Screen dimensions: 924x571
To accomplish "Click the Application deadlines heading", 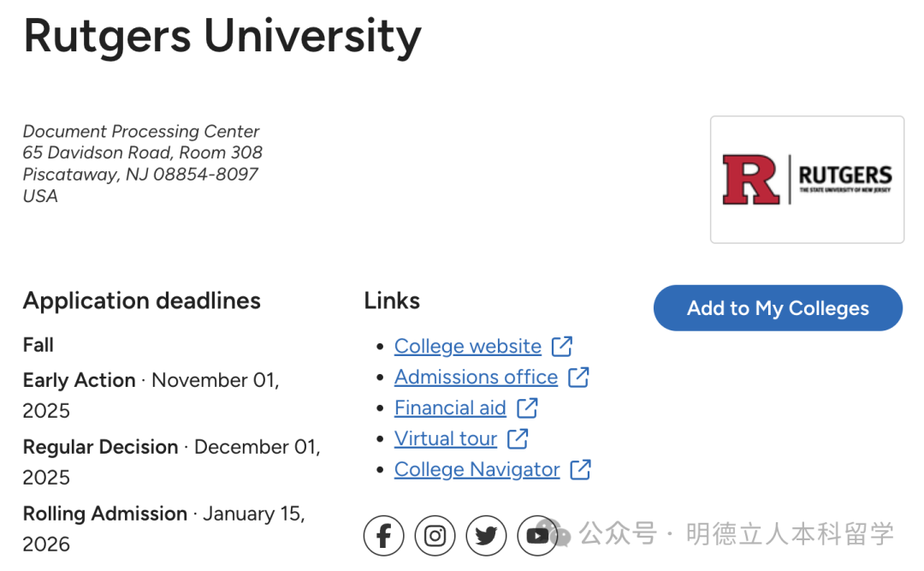I will click(142, 300).
